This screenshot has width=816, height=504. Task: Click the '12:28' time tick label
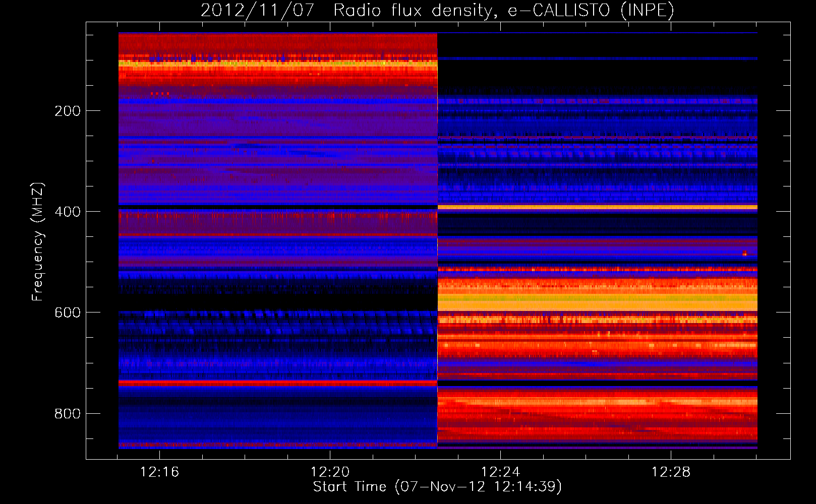coord(671,472)
